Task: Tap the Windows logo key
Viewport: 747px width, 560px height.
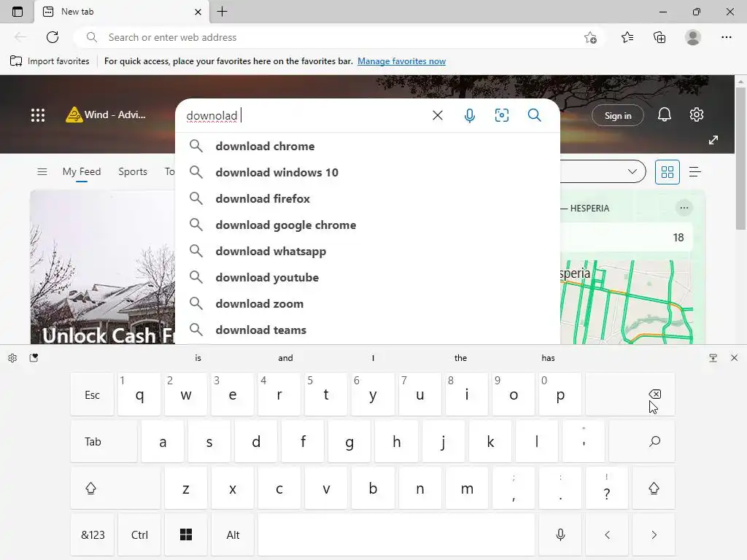Action: click(186, 534)
